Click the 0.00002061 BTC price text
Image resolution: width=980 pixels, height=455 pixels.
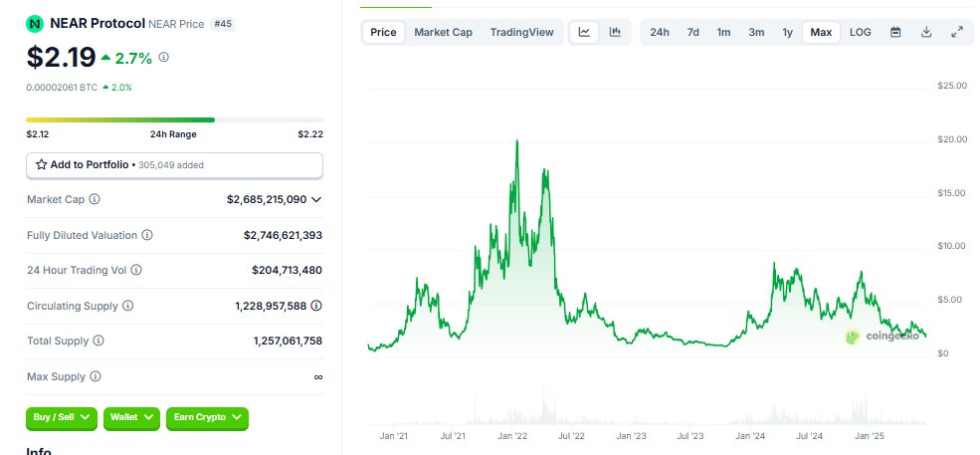(x=62, y=88)
